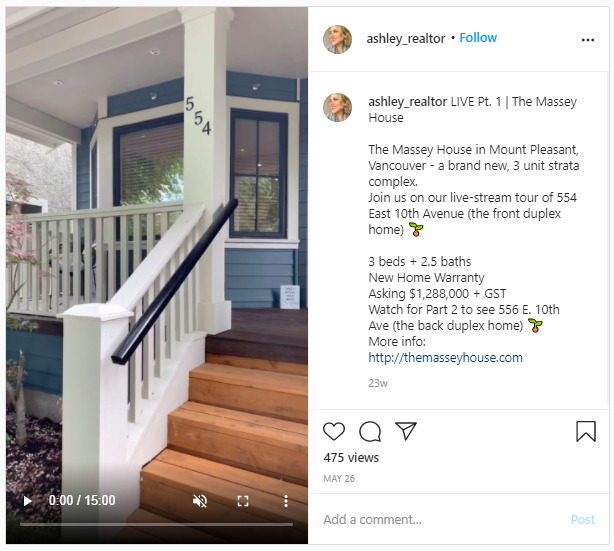
Task: Toggle fullscreen video mode
Action: [x=243, y=501]
